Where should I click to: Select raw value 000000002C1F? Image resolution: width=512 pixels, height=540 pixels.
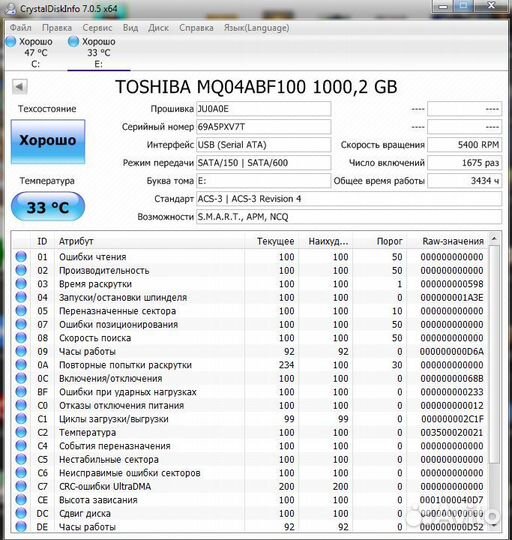point(452,419)
